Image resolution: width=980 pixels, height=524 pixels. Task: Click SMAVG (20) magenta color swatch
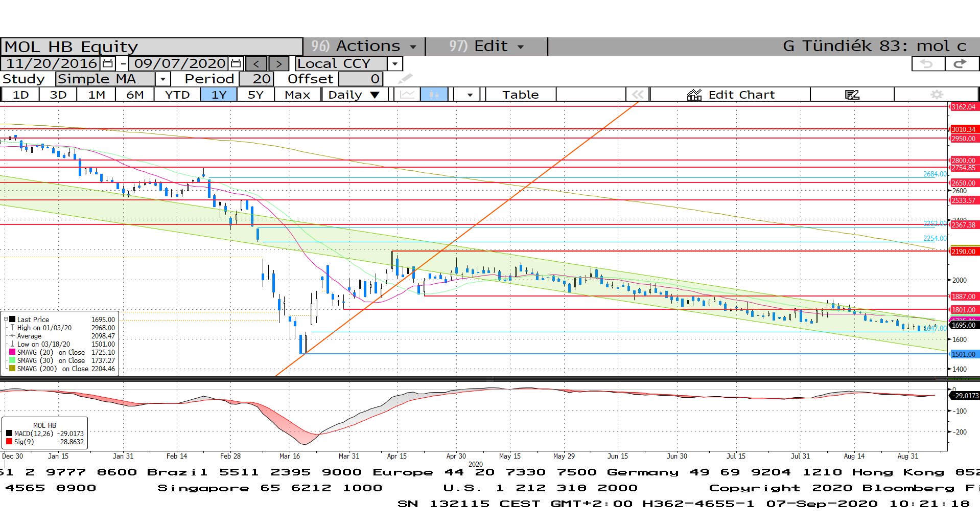pos(12,352)
